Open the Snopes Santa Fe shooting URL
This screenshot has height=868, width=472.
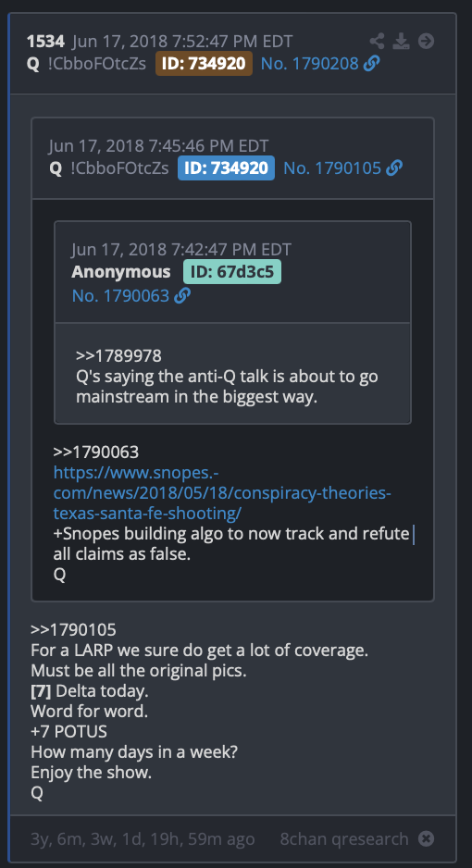(x=222, y=493)
